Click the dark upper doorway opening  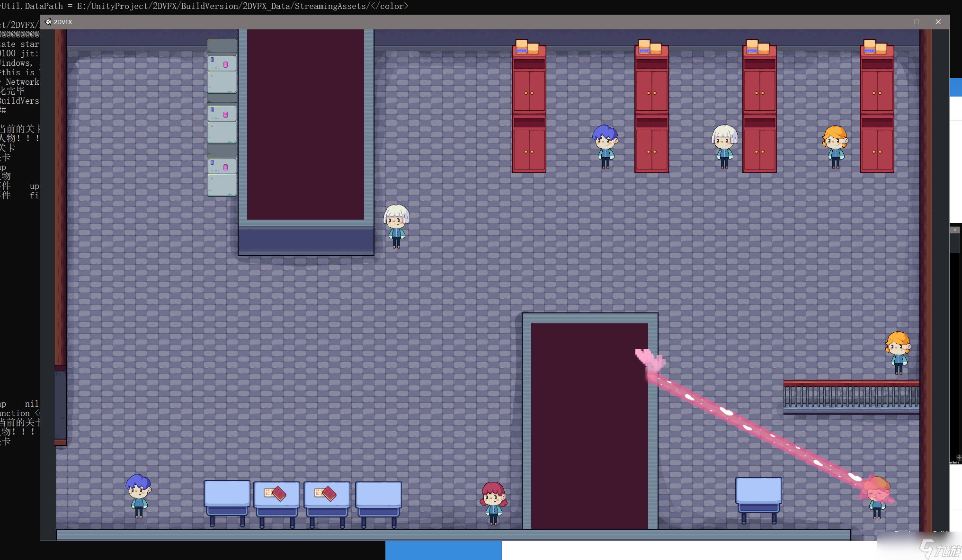click(305, 124)
